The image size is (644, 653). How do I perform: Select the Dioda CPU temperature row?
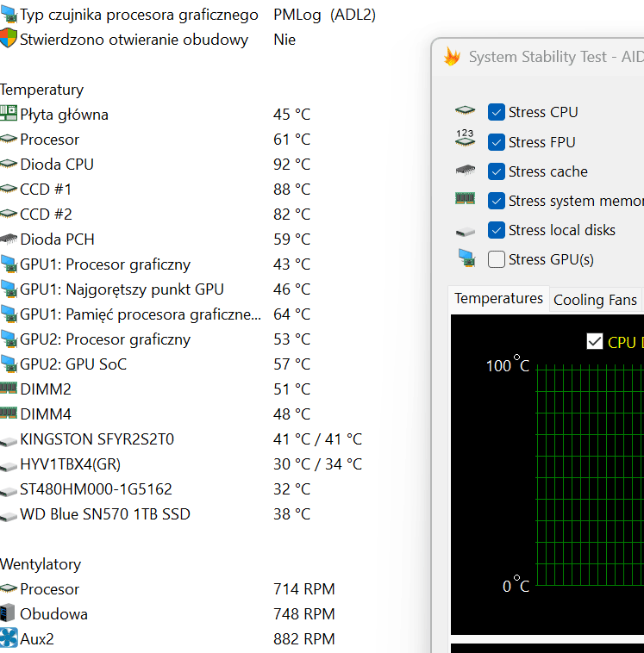[57, 164]
